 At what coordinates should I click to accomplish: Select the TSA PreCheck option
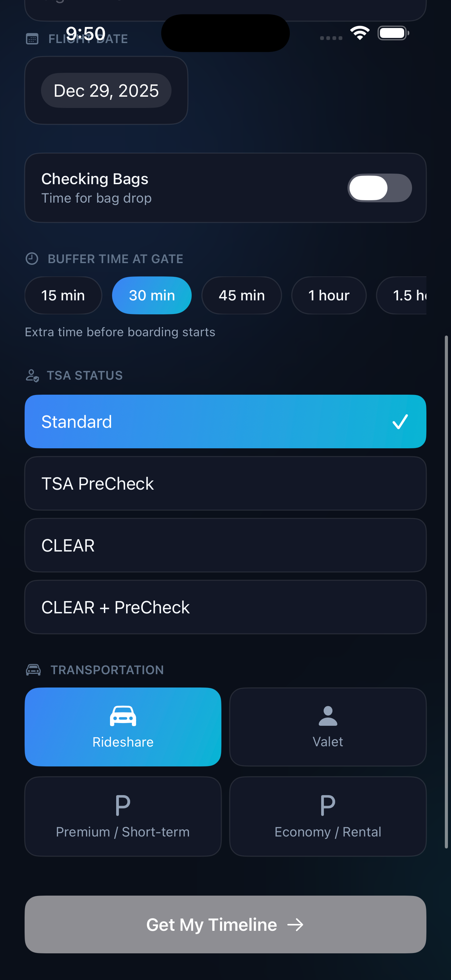pyautogui.click(x=225, y=483)
